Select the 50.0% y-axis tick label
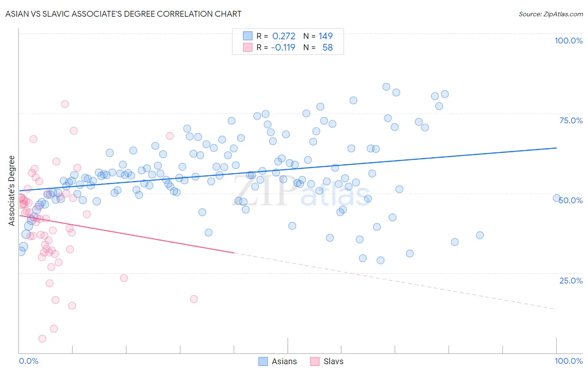 571,200
